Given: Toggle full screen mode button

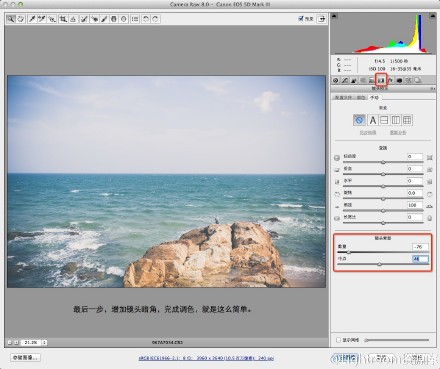Looking at the screenshot, I should 321,19.
